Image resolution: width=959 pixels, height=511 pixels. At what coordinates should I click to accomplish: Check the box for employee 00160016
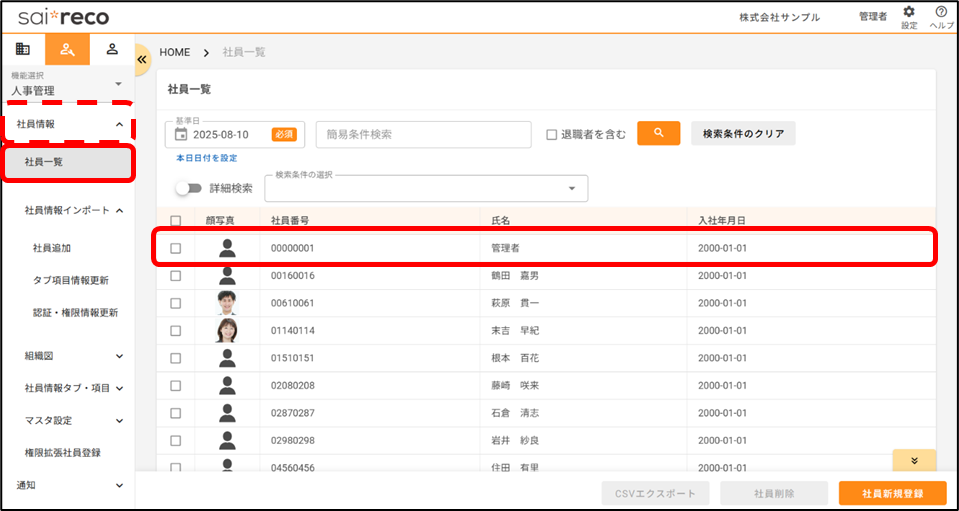coord(176,275)
